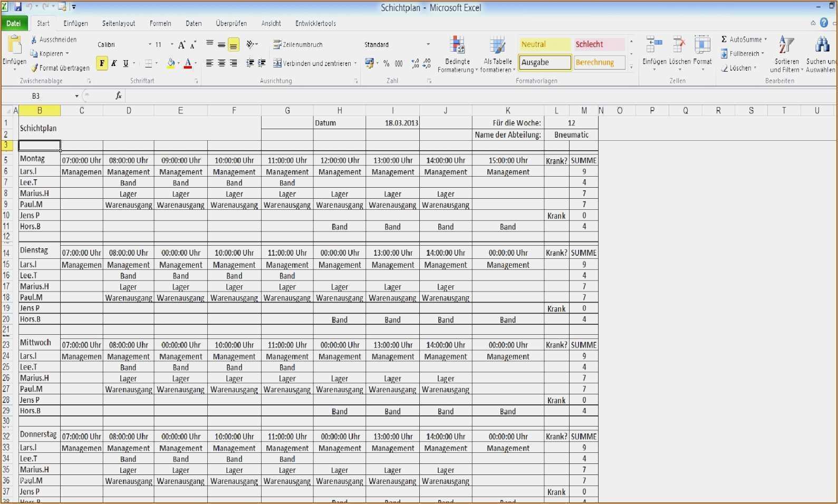Apply the Schlecht cell style

pos(599,44)
